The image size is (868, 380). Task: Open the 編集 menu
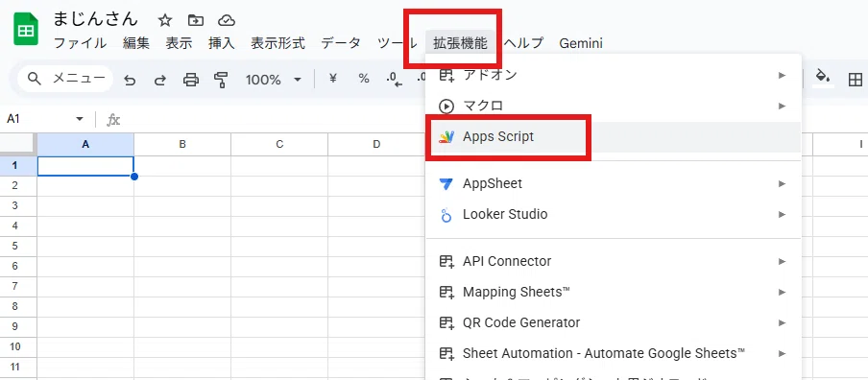136,43
